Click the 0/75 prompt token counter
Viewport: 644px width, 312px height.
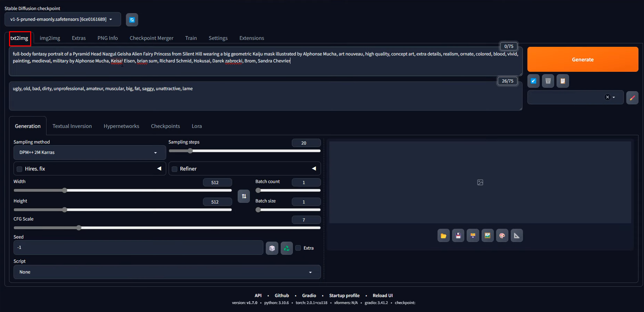pyautogui.click(x=509, y=46)
